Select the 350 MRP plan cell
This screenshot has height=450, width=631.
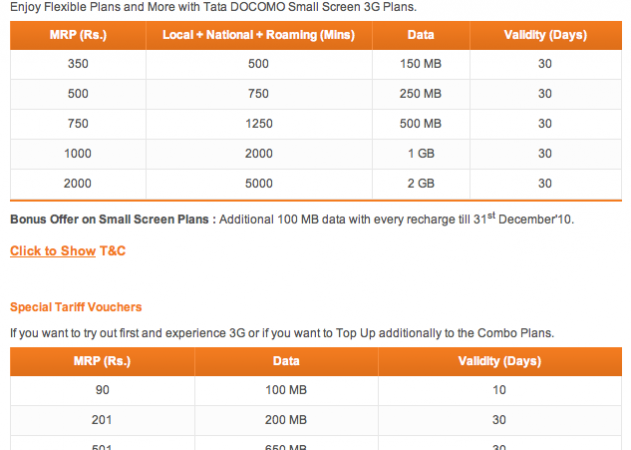tap(76, 64)
